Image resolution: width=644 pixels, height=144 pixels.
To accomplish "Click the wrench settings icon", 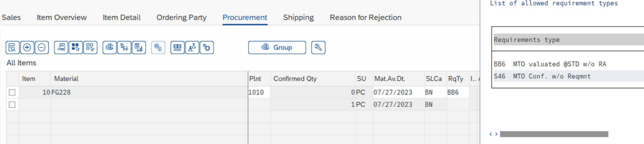I will tap(318, 47).
